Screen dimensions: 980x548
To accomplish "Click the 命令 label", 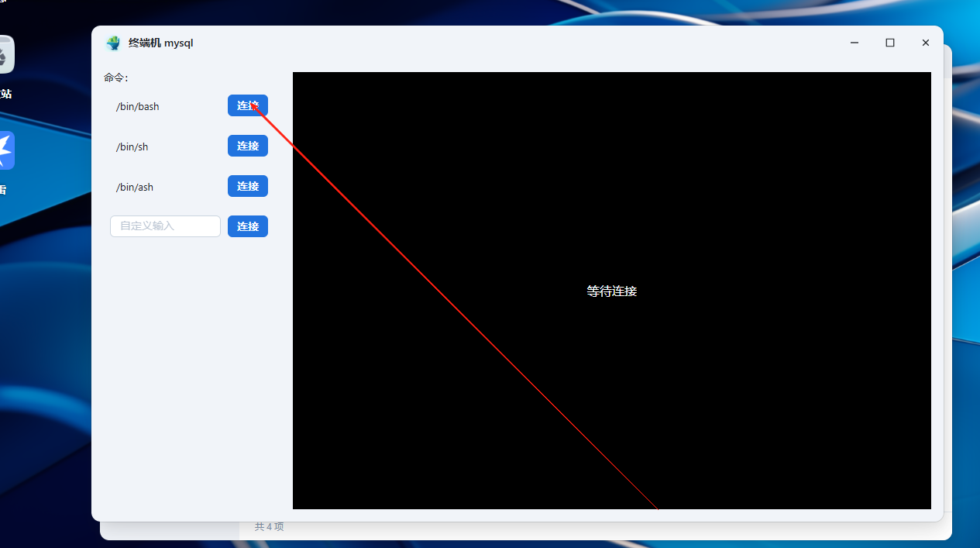I will coord(116,78).
